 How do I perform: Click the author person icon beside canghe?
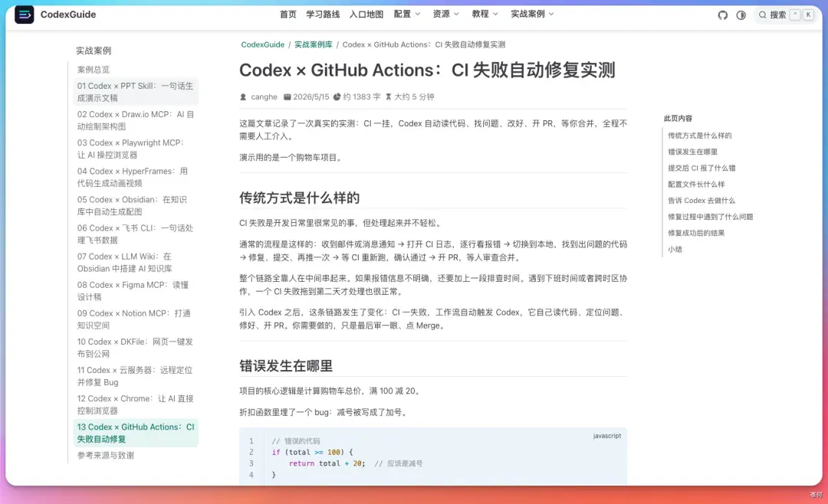click(x=243, y=97)
